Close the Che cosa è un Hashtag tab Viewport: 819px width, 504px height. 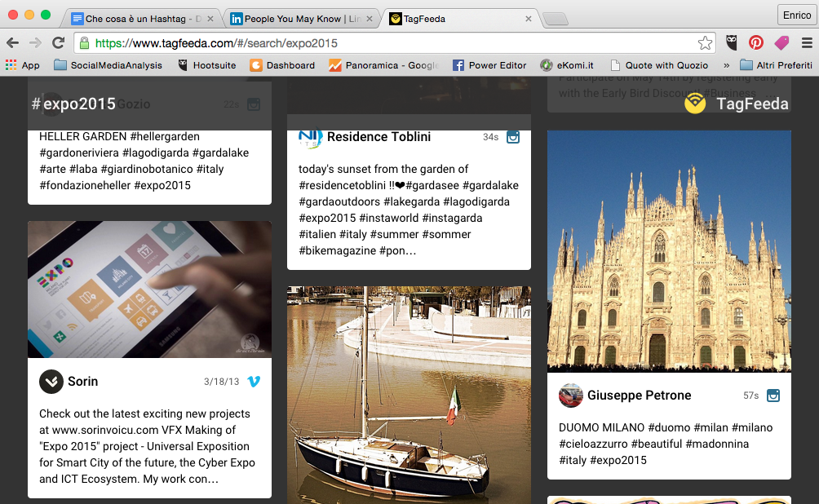[x=210, y=19]
